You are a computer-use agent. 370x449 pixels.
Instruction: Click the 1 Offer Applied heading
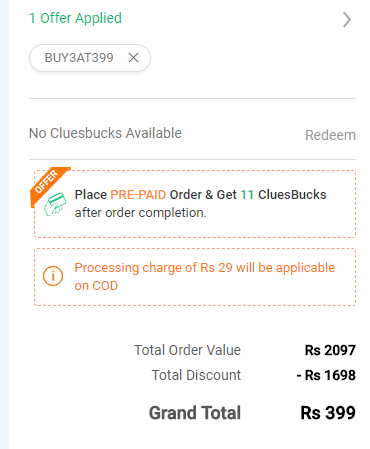pos(75,18)
